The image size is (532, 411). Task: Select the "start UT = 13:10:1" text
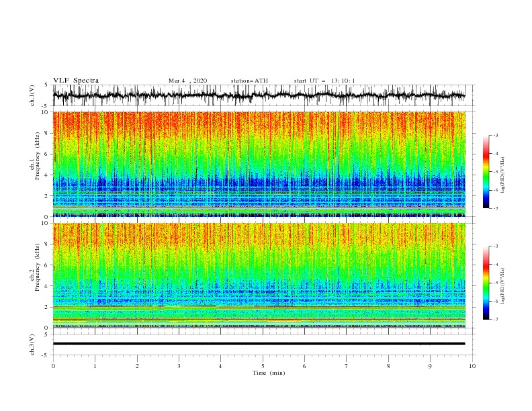coord(324,81)
